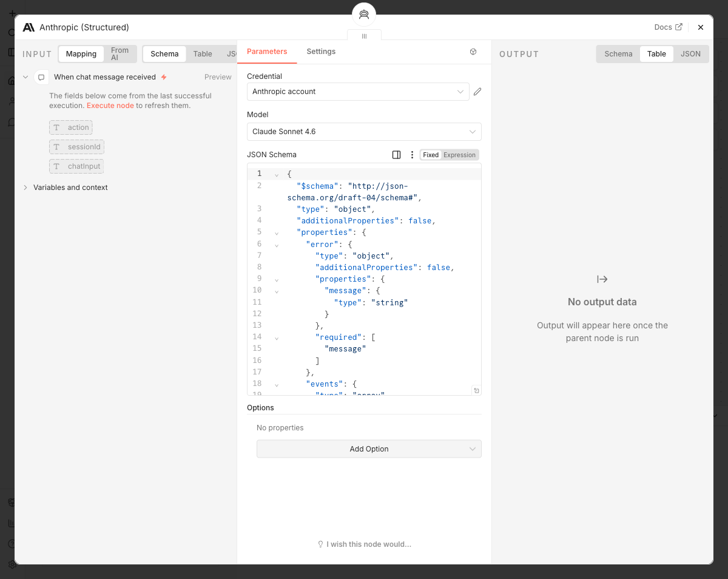Select the chatInput field pill
728x579 pixels.
coord(76,166)
